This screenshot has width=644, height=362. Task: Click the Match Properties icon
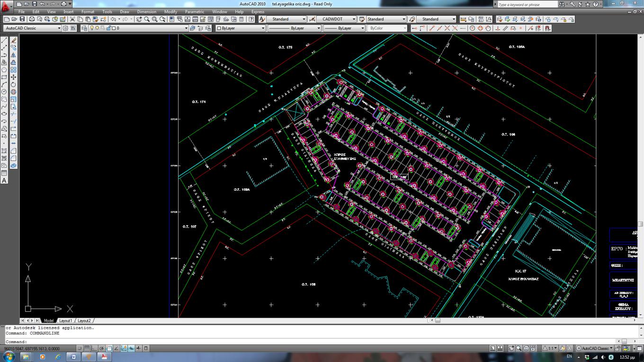click(95, 19)
